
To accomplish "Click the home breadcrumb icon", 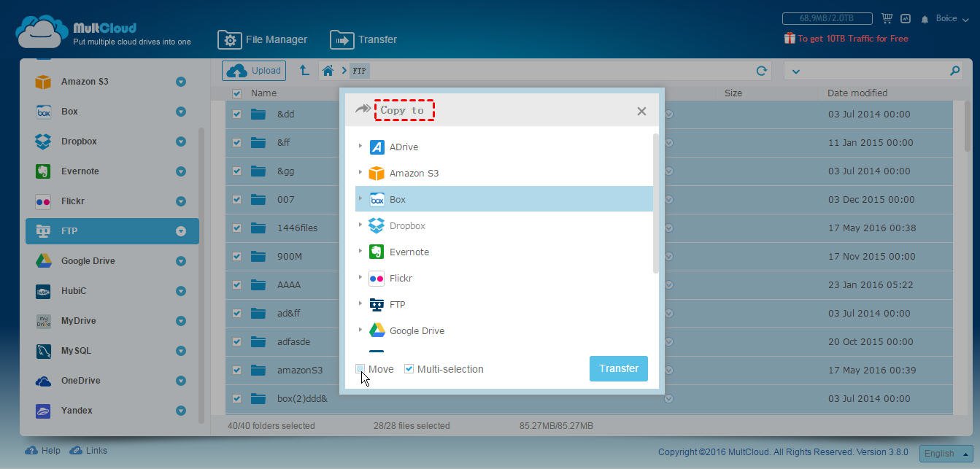I will point(328,71).
